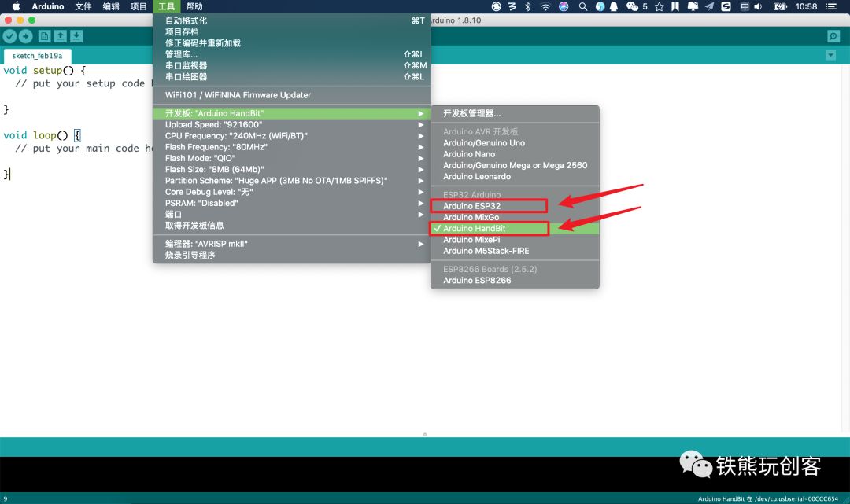This screenshot has width=850, height=504.
Task: Save the current sketch
Action: 76,35
